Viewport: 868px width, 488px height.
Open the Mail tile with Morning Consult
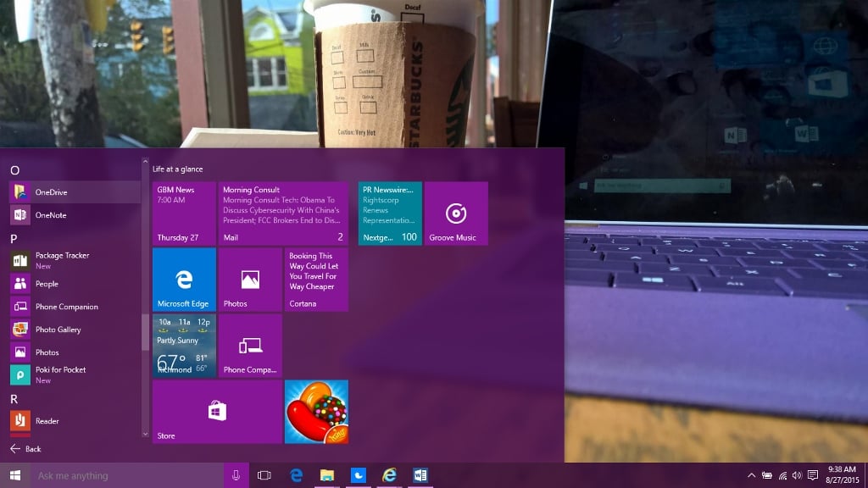pos(283,213)
